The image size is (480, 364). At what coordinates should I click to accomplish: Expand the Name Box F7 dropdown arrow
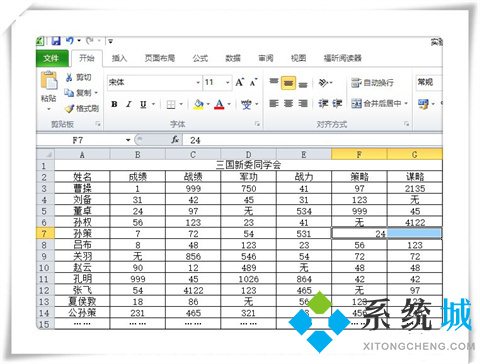128,140
